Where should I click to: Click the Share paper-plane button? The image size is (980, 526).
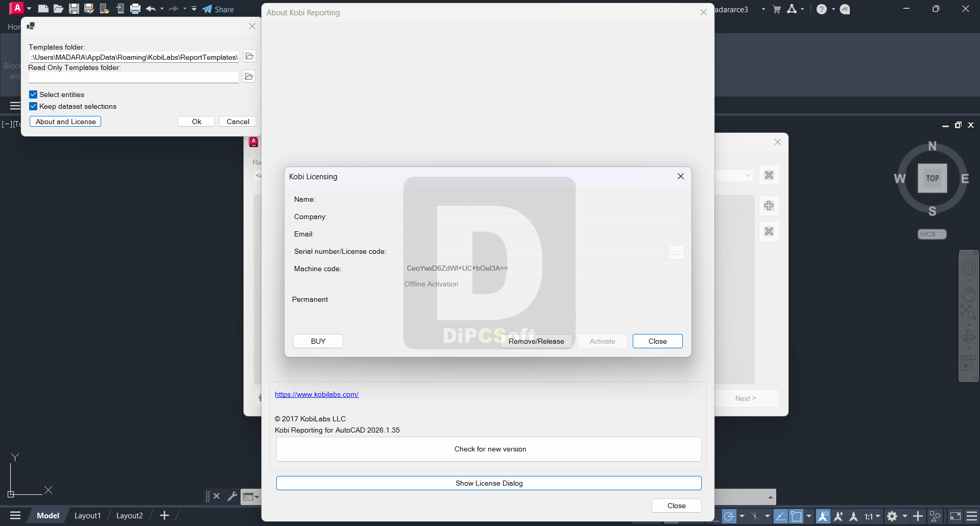coord(218,9)
